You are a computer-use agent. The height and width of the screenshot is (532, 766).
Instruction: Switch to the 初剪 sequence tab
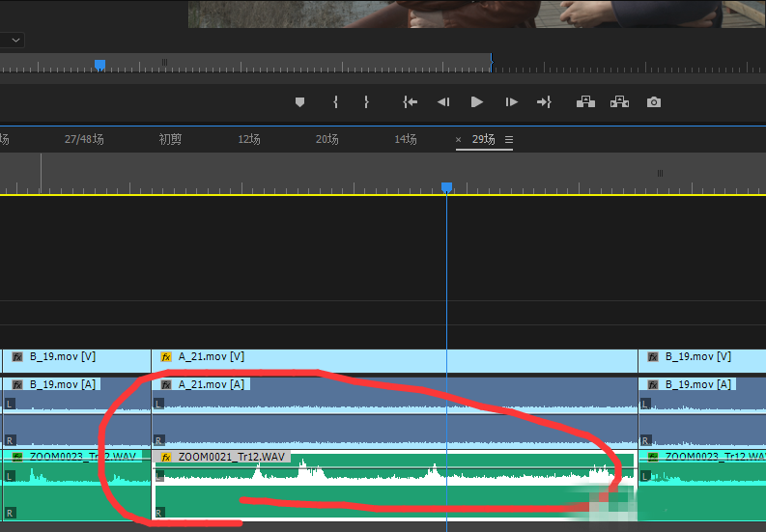170,139
